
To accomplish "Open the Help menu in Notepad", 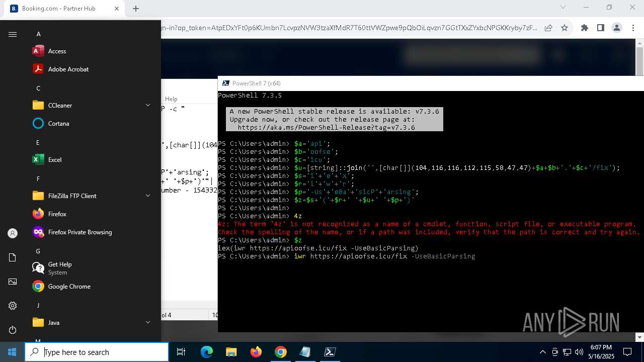I will coord(171,99).
